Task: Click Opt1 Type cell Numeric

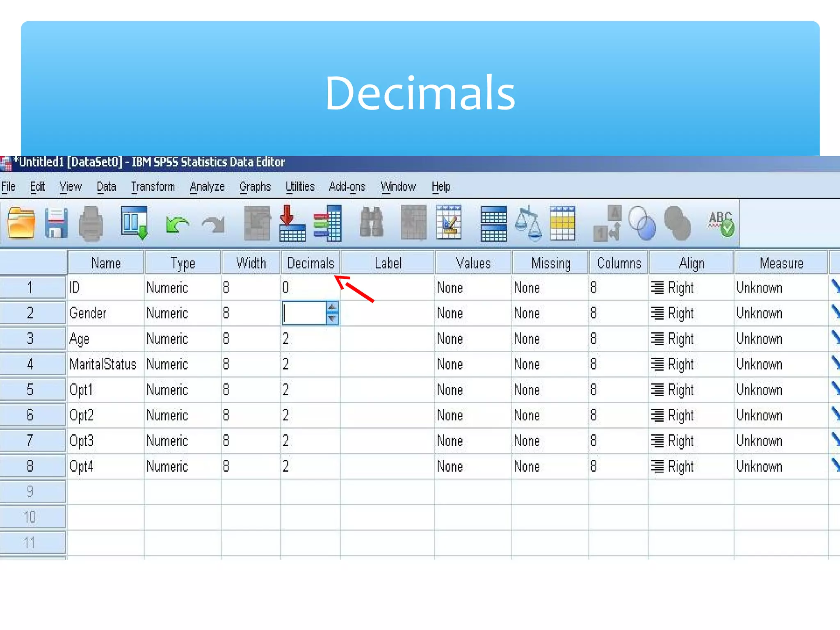Action: (x=183, y=390)
